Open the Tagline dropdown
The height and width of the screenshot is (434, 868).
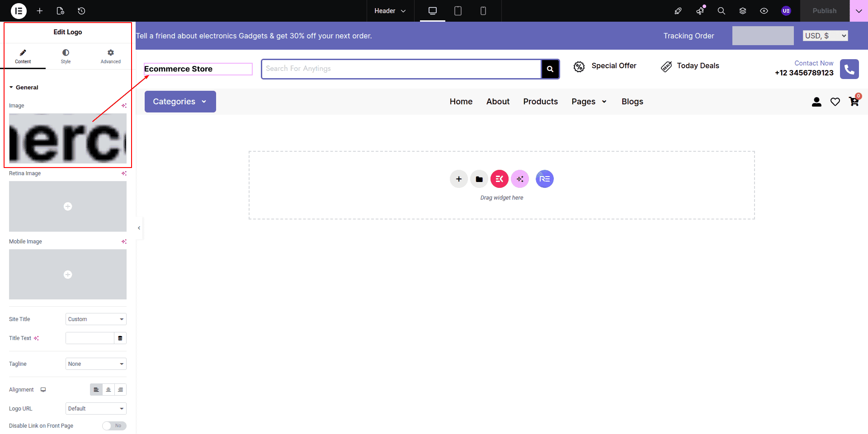96,364
